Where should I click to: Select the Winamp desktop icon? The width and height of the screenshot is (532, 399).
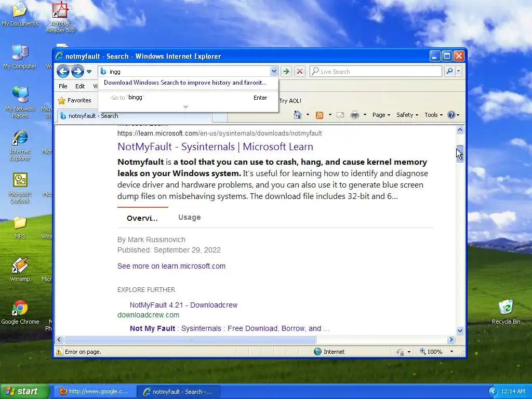point(20,270)
